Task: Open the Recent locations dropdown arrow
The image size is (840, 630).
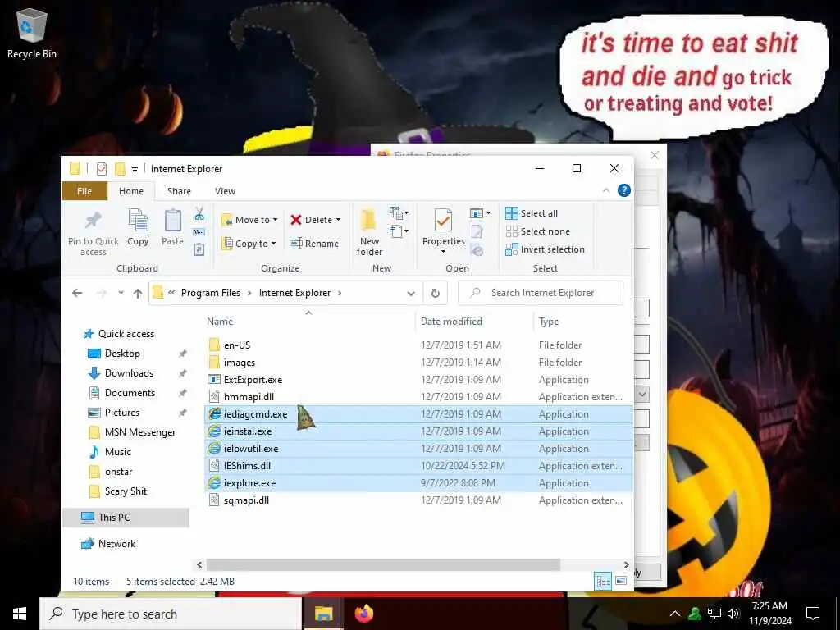Action: 121,293
